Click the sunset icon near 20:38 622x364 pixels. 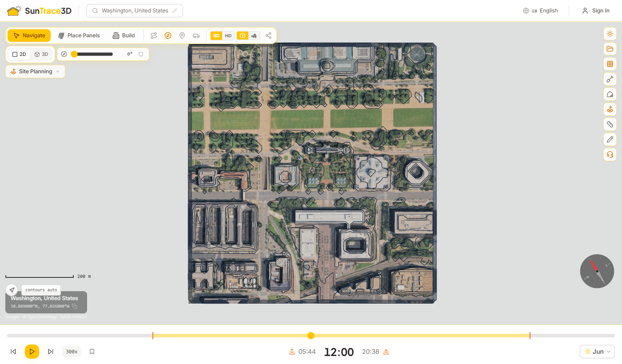[386, 352]
